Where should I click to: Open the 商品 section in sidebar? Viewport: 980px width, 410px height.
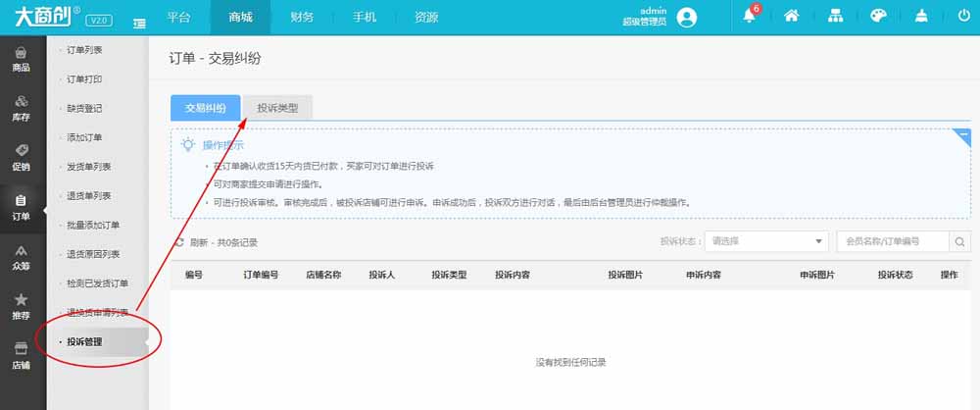21,60
